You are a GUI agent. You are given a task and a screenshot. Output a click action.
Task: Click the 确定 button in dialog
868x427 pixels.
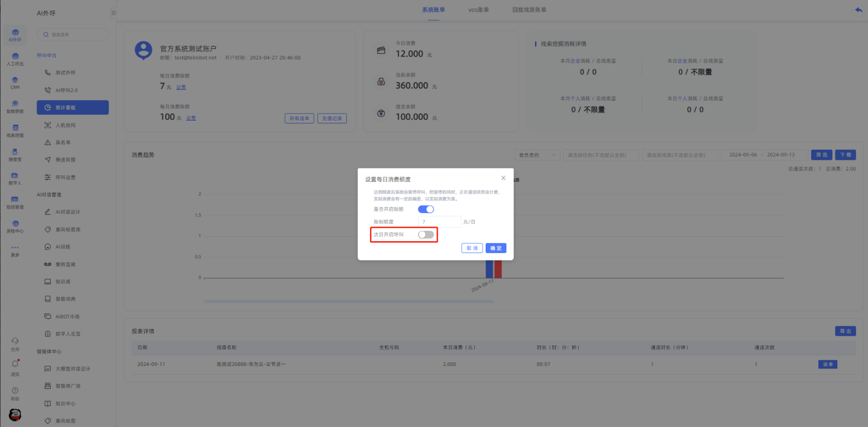(496, 248)
